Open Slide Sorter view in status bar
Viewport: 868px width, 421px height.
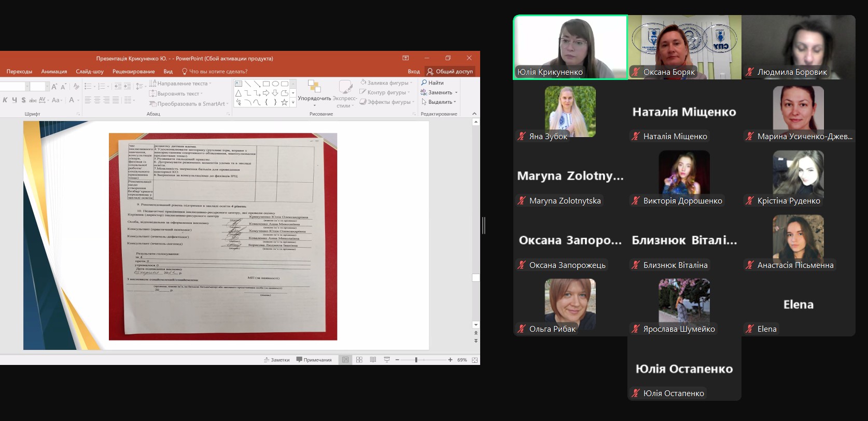[x=359, y=360]
